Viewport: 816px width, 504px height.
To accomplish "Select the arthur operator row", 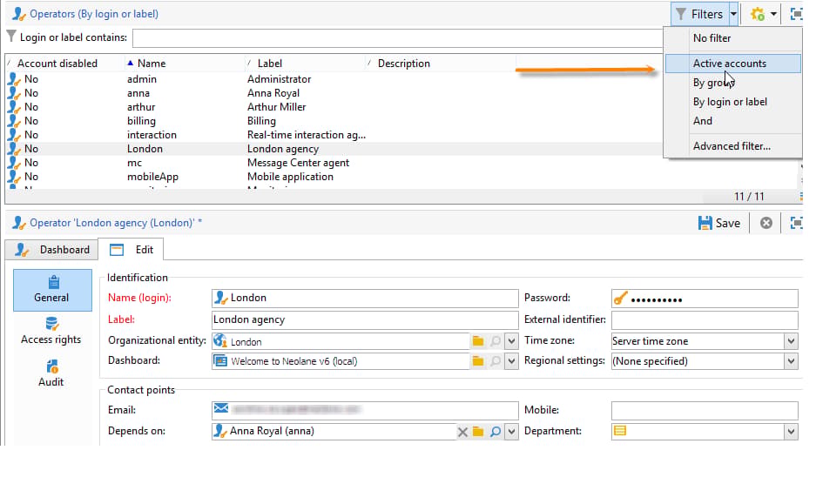I will [333, 107].
